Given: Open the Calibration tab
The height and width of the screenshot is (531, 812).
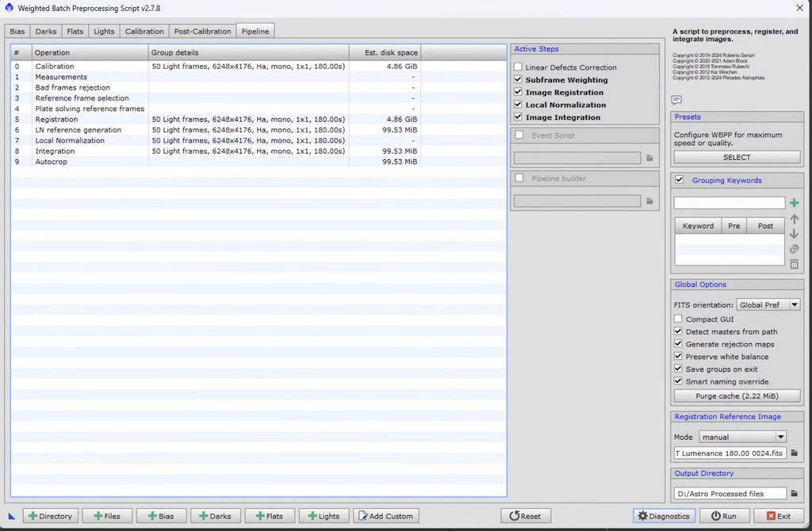Looking at the screenshot, I should pyautogui.click(x=144, y=31).
